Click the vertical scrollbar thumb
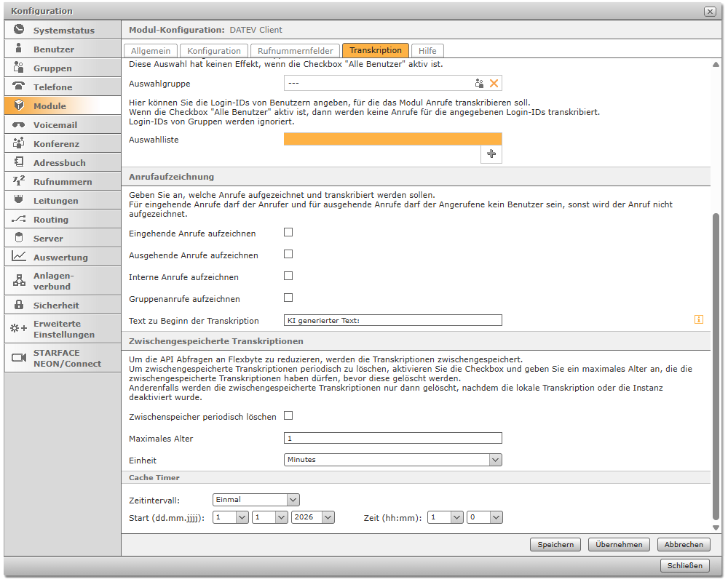The height and width of the screenshot is (582, 728). [x=716, y=367]
